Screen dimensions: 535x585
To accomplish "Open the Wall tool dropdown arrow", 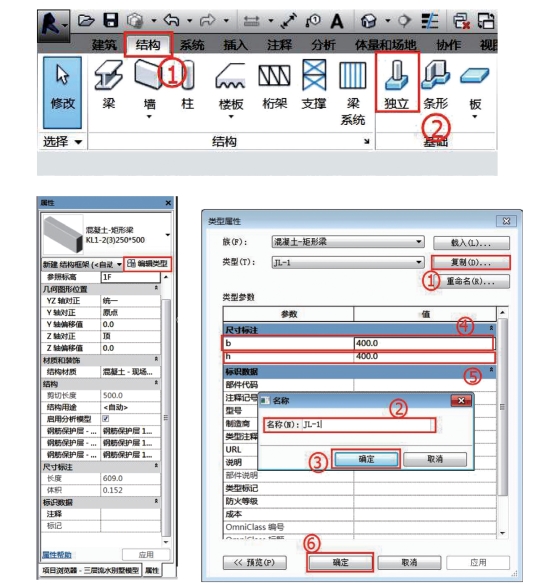I will [x=149, y=117].
